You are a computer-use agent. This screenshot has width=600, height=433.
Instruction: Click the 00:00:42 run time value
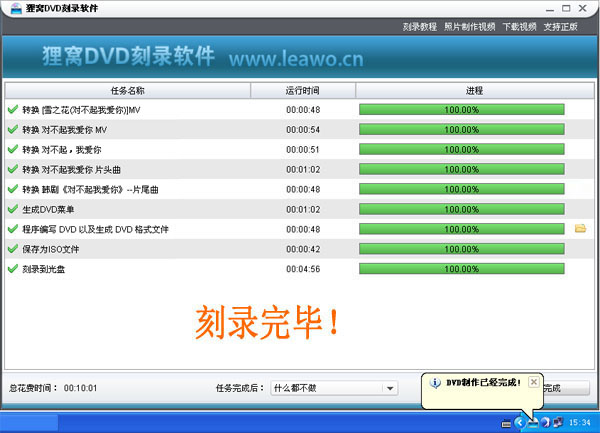[303, 249]
